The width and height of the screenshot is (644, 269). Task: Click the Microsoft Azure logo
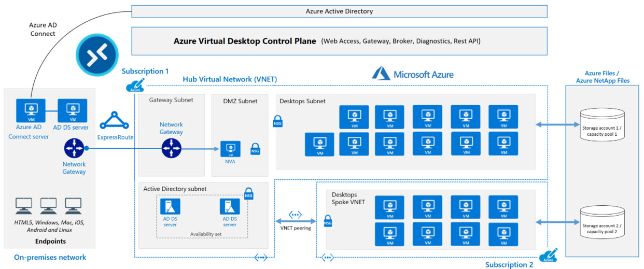point(413,74)
